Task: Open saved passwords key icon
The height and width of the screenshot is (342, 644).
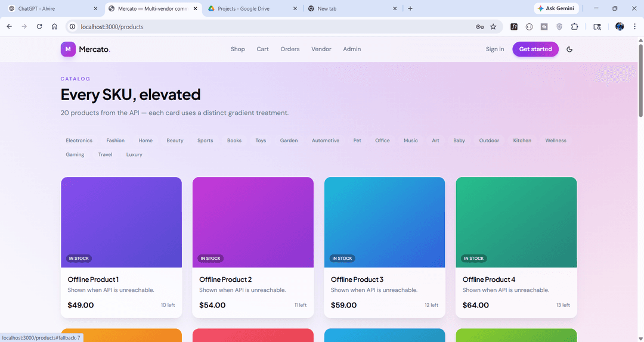Action: pos(479,27)
